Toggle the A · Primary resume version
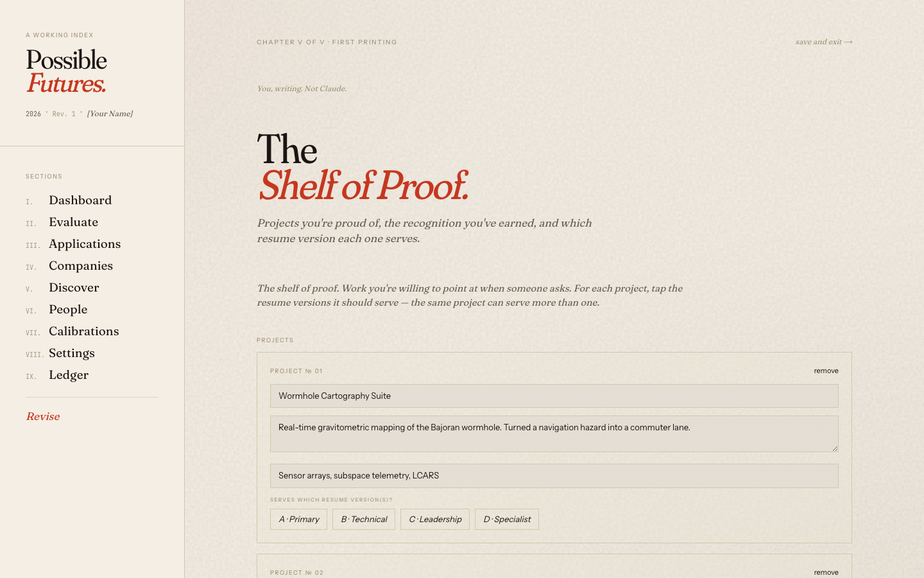 298,519
